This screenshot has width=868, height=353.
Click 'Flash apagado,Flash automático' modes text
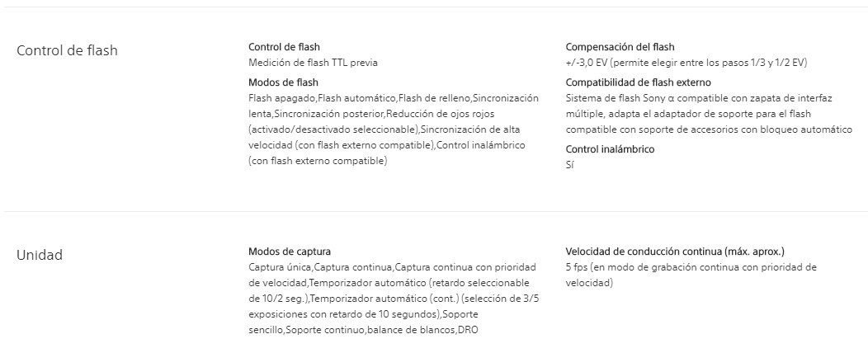coord(322,98)
